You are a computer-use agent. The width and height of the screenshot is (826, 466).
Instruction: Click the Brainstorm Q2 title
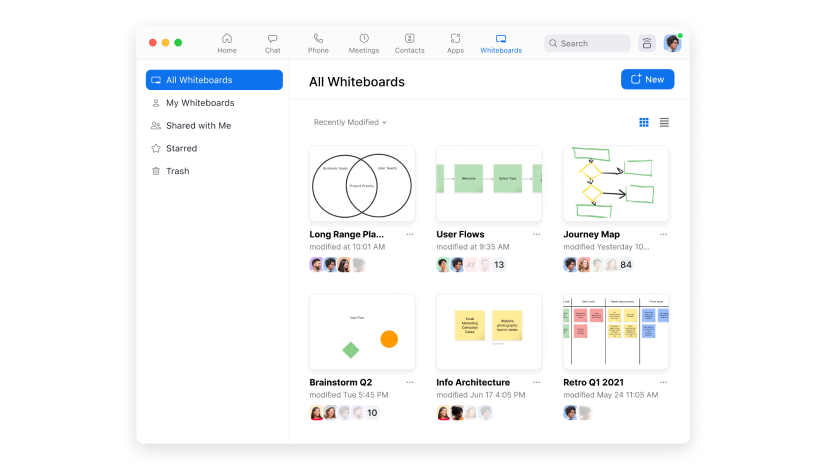(x=341, y=382)
